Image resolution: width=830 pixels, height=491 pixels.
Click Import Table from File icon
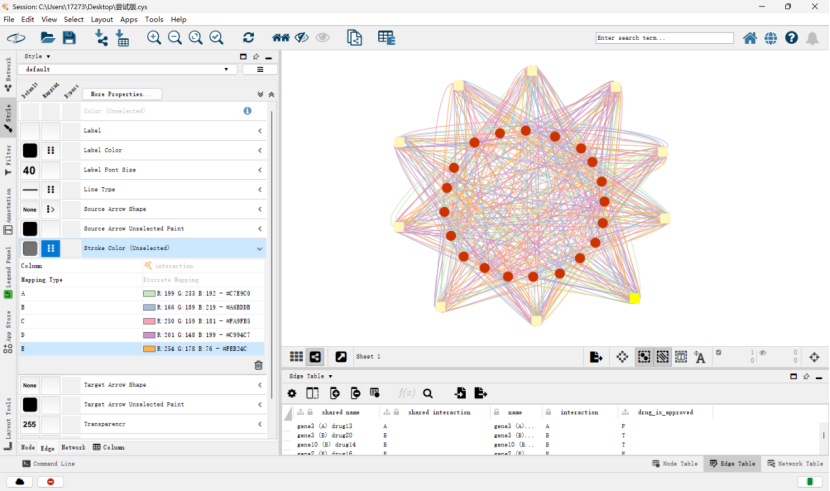(122, 38)
